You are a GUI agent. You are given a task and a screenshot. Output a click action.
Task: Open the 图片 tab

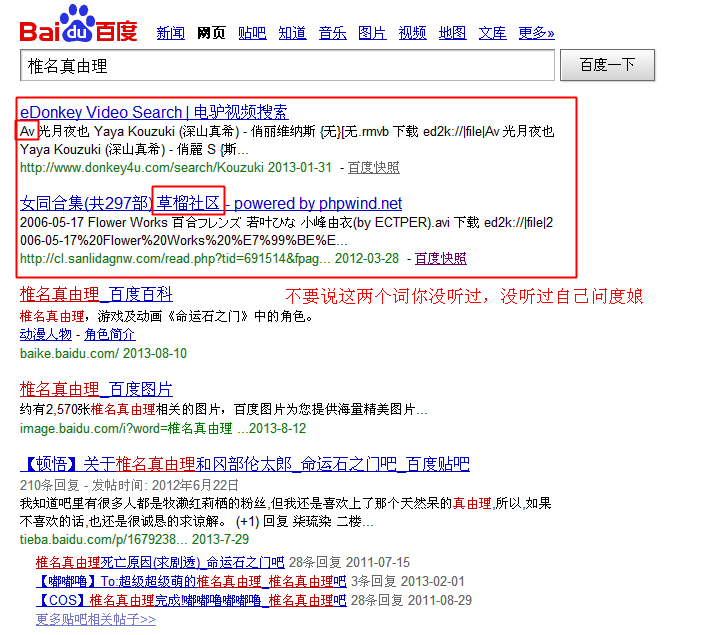point(372,33)
